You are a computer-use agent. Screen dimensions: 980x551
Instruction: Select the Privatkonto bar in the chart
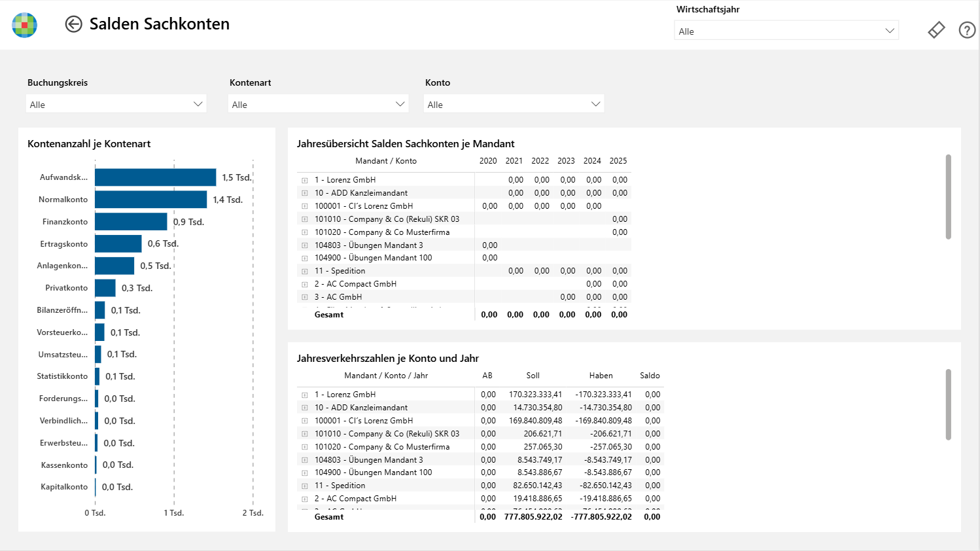pyautogui.click(x=105, y=288)
